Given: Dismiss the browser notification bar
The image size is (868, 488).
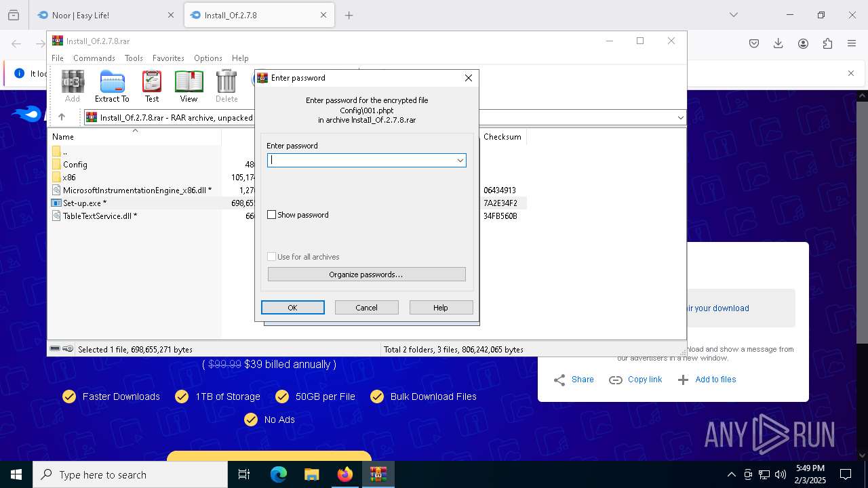Looking at the screenshot, I should pos(851,73).
